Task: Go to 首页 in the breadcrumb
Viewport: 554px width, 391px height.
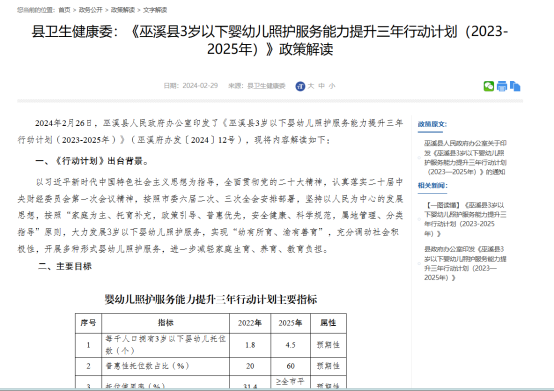Action: pyautogui.click(x=64, y=10)
